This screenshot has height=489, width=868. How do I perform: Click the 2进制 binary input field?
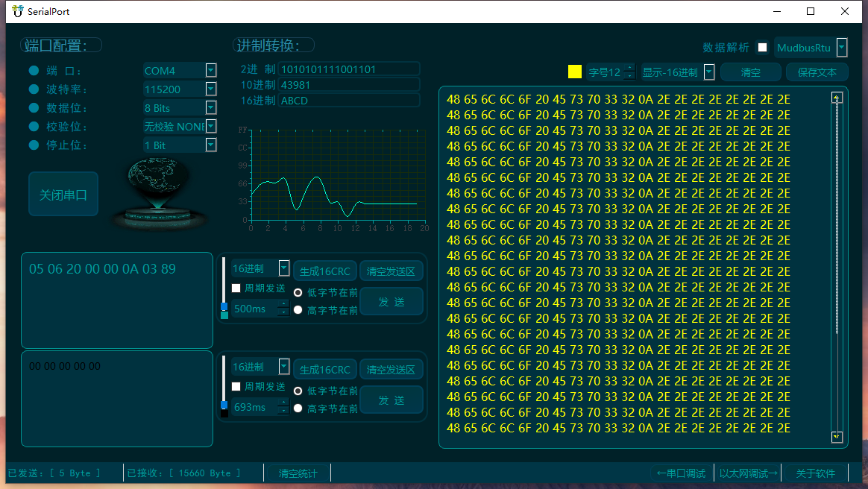[349, 69]
